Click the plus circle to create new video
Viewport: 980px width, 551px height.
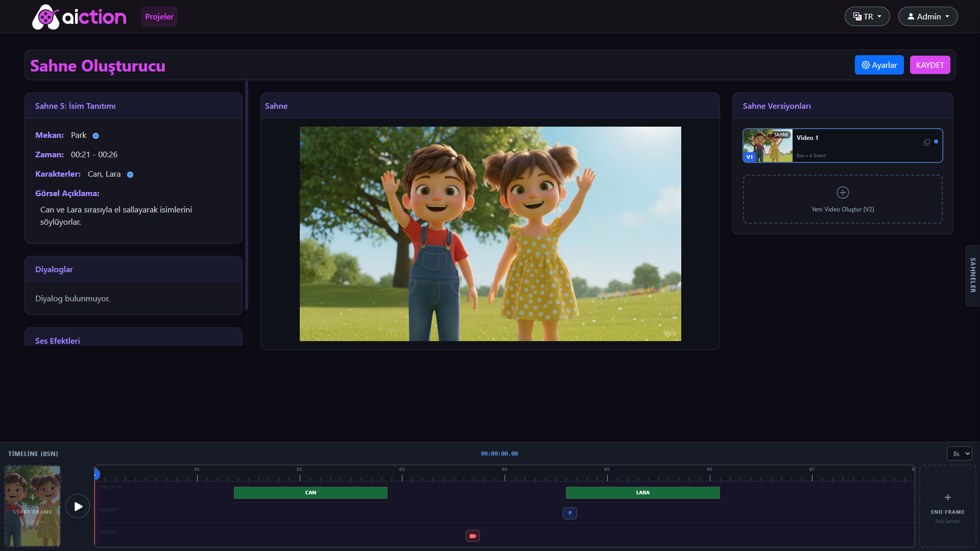pos(843,193)
